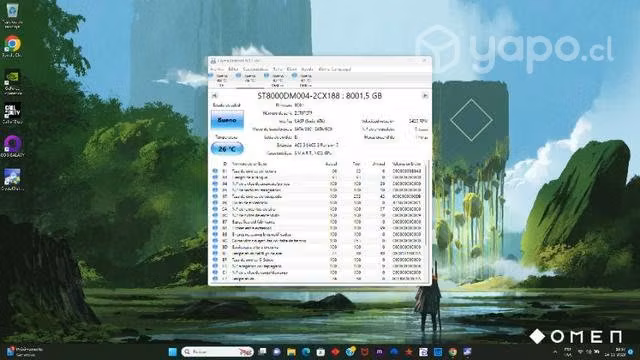
Task: Open the Archivo menu
Action: click(217, 69)
